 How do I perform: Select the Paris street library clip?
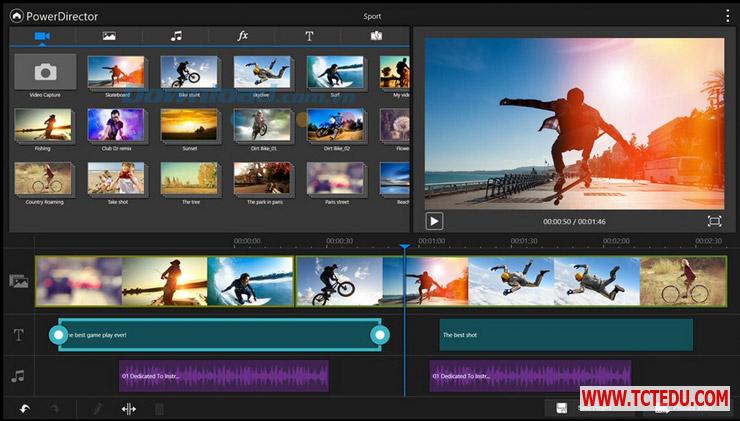pyautogui.click(x=335, y=178)
